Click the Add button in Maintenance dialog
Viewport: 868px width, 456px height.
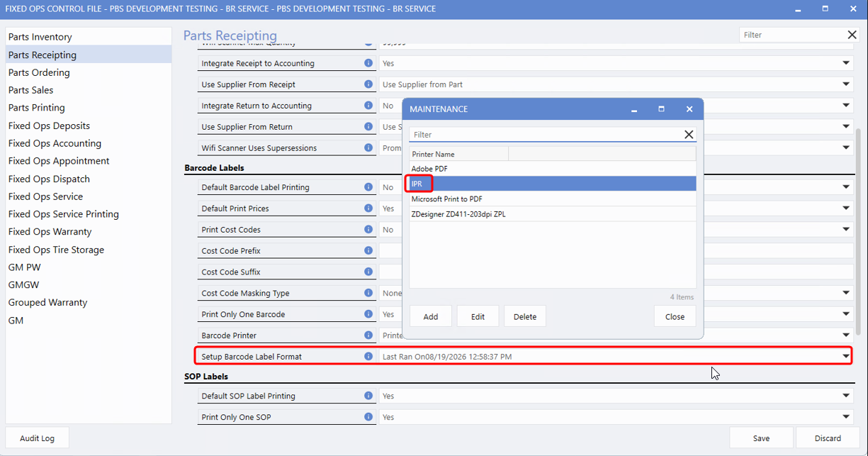[x=431, y=316]
